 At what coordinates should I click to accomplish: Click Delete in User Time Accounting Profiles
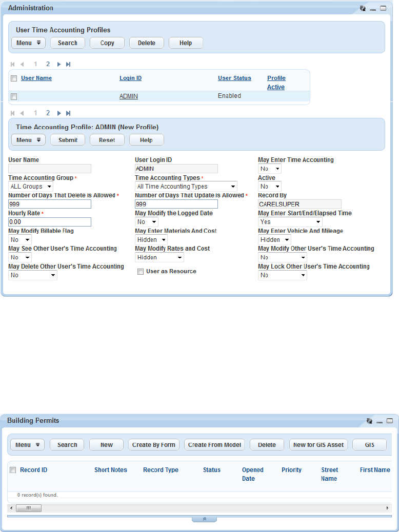(147, 43)
